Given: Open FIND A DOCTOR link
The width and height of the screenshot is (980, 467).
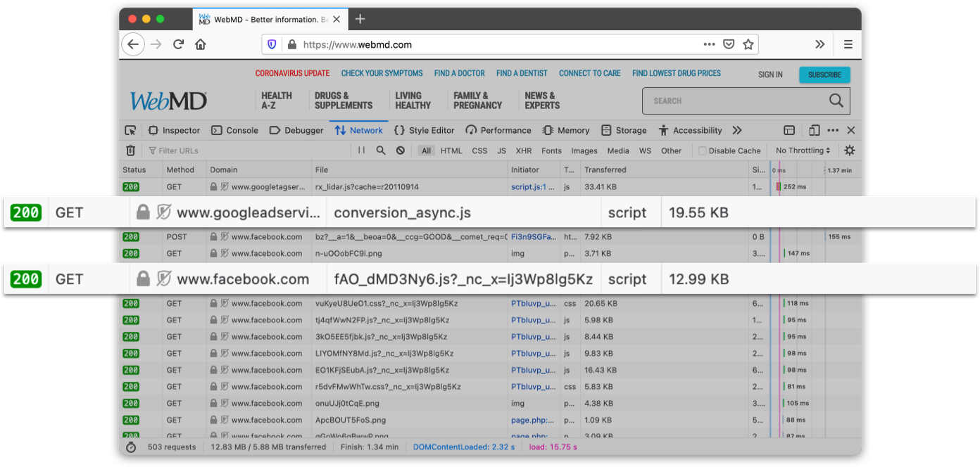Looking at the screenshot, I should [x=459, y=73].
